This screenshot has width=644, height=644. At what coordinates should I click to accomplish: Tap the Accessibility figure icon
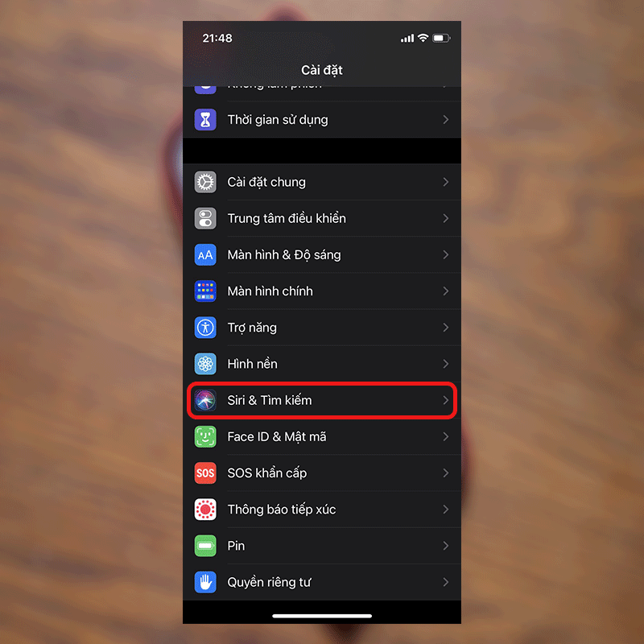tap(205, 328)
